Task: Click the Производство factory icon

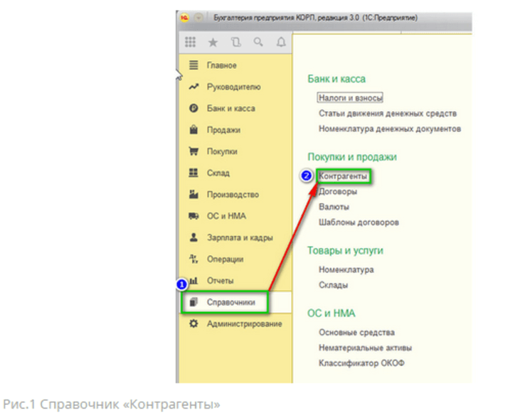Action: point(194,194)
